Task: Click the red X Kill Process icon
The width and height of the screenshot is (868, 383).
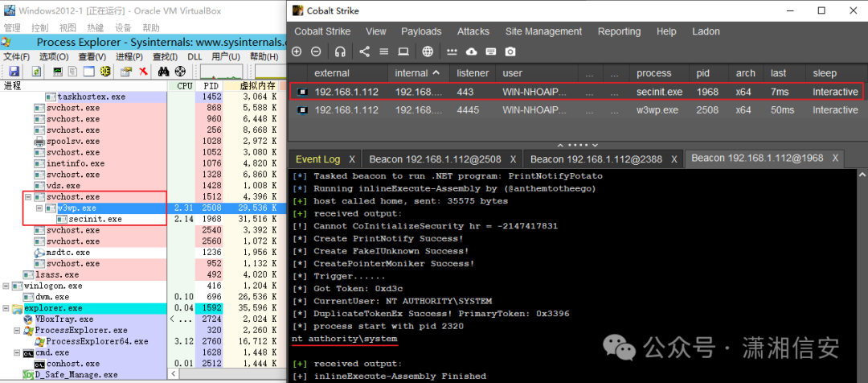Action: [x=143, y=71]
